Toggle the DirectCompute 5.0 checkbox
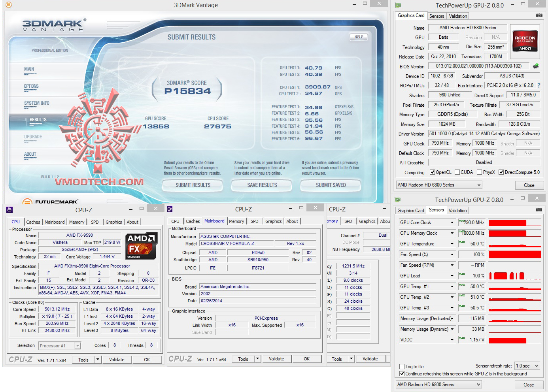Image resolution: width=548 pixels, height=392 pixels. pyautogui.click(x=501, y=172)
